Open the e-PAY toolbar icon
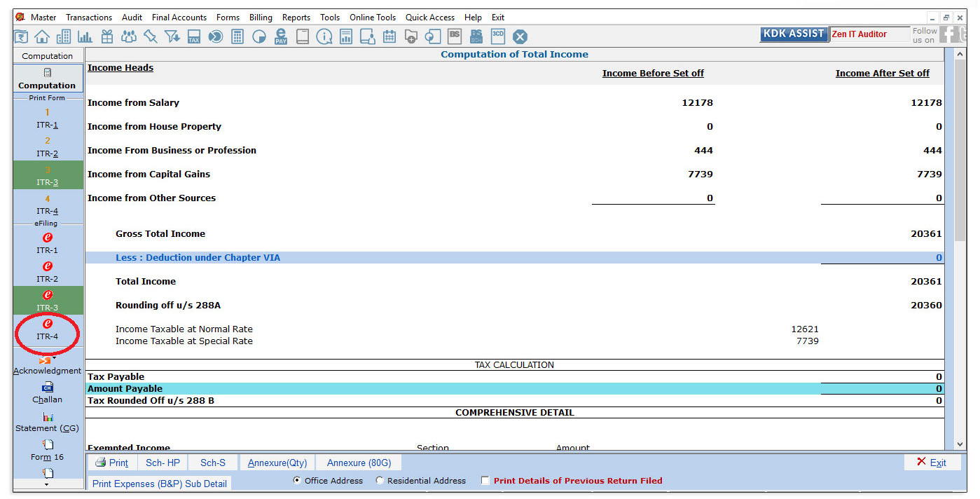Image resolution: width=980 pixels, height=499 pixels. point(281,36)
